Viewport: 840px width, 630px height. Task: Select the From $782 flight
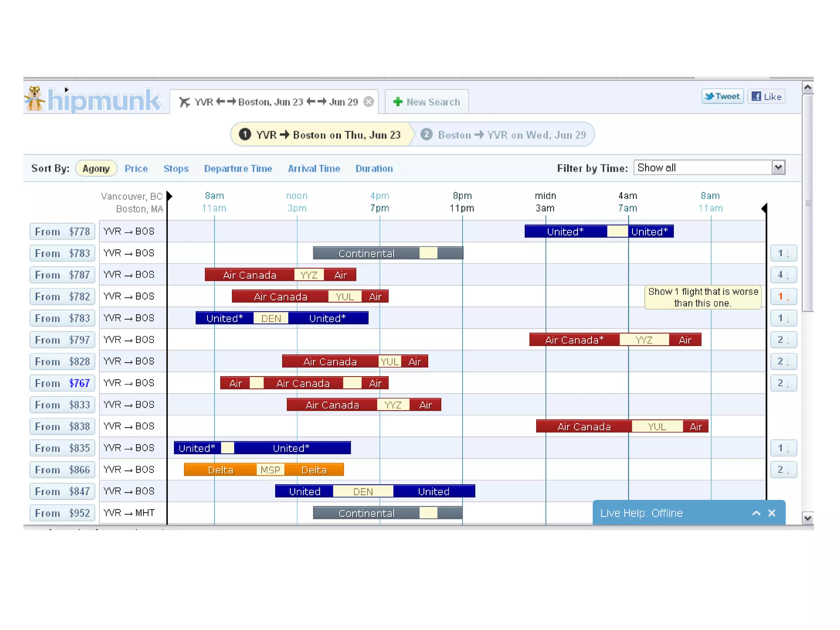point(62,297)
